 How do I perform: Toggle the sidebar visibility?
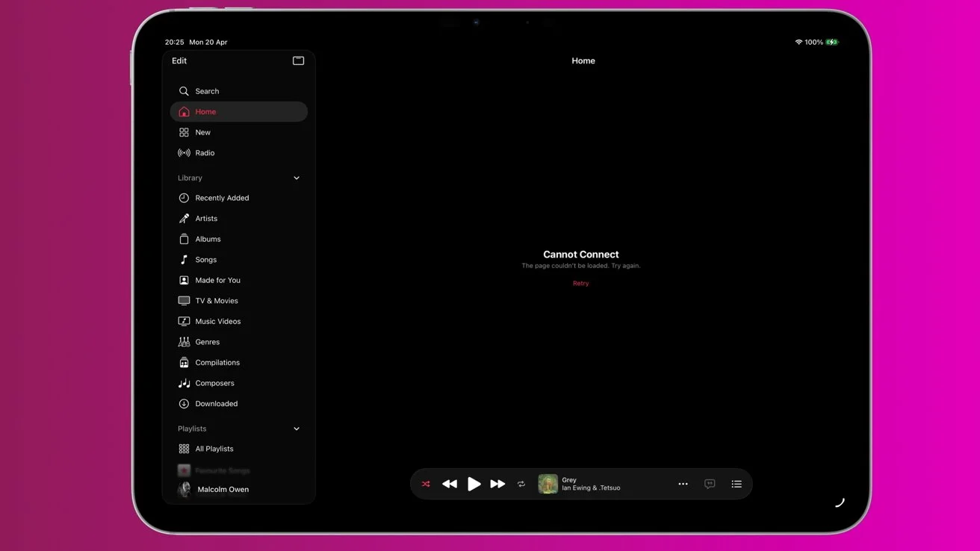(298, 60)
